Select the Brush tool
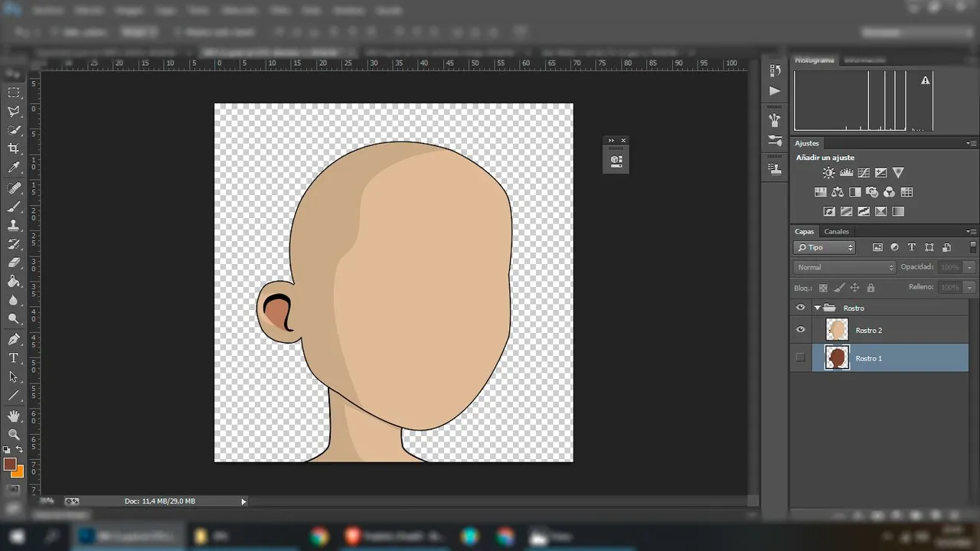980x551 pixels. coord(14,207)
